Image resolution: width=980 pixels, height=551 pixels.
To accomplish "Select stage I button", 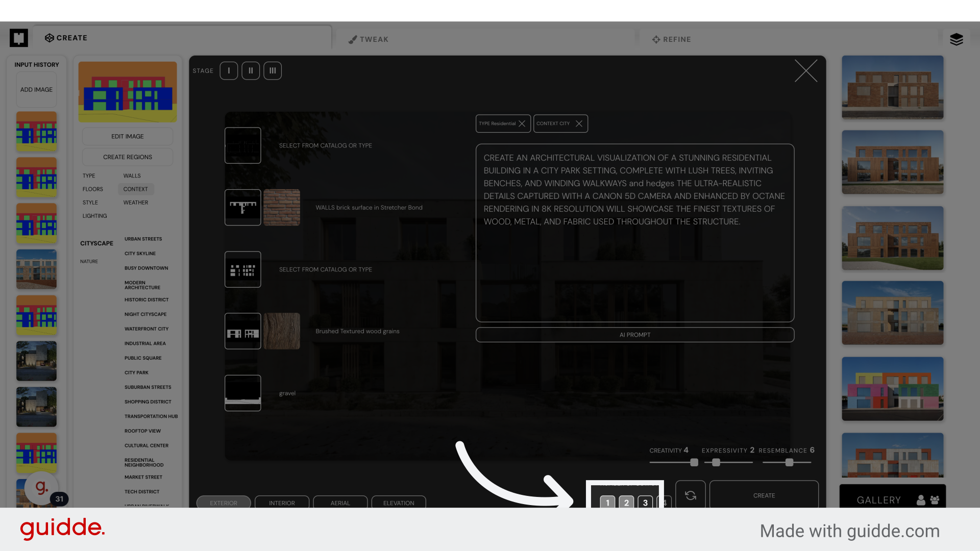I will coord(229,71).
